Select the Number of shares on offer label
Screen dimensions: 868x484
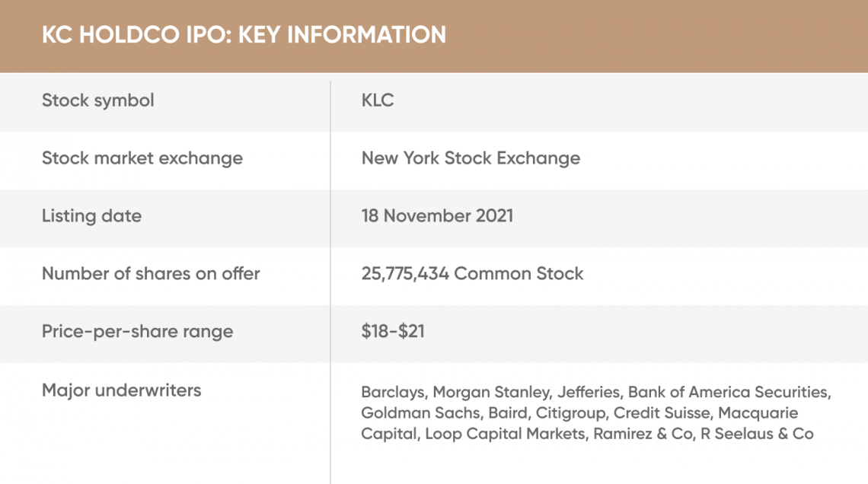151,274
